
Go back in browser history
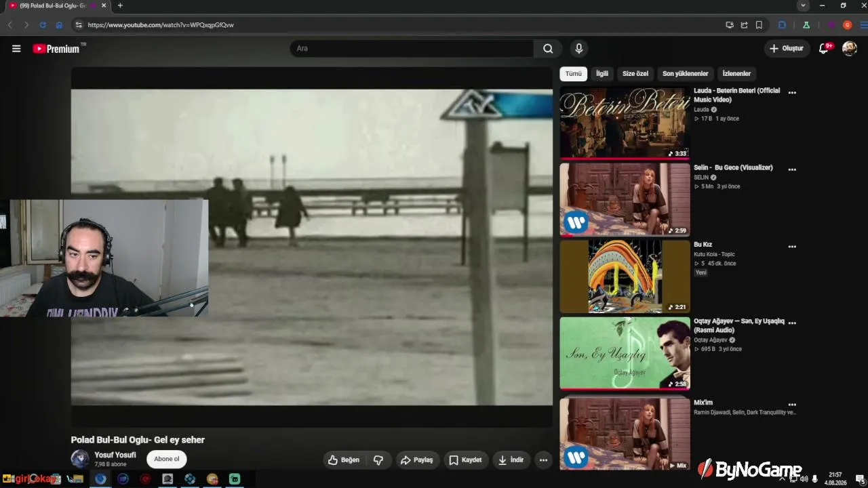10,25
